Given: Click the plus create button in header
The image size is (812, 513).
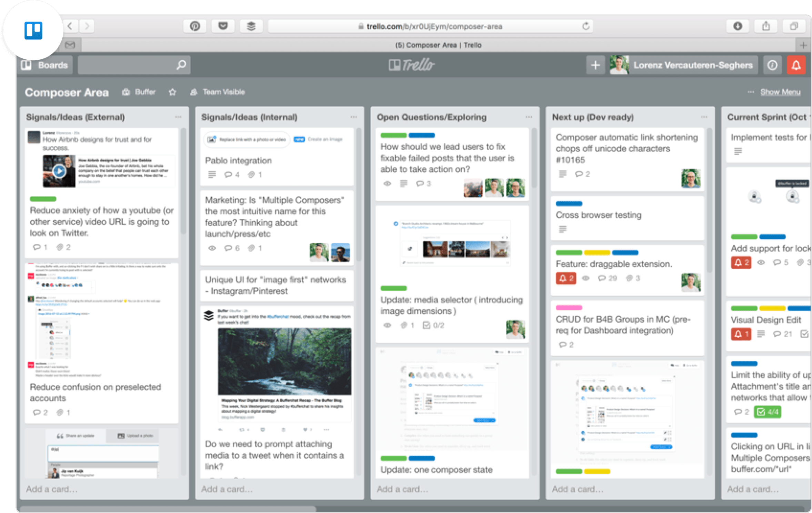Looking at the screenshot, I should (x=595, y=65).
